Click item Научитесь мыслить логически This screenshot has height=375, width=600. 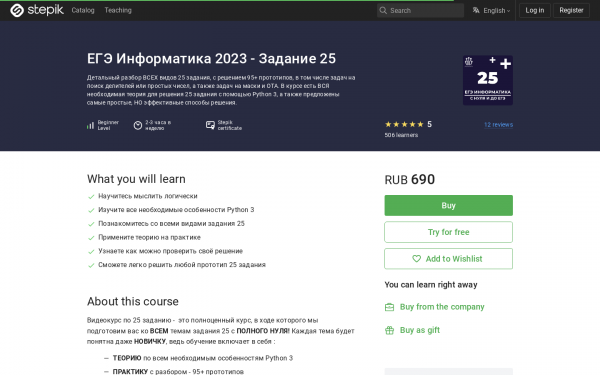tap(148, 196)
